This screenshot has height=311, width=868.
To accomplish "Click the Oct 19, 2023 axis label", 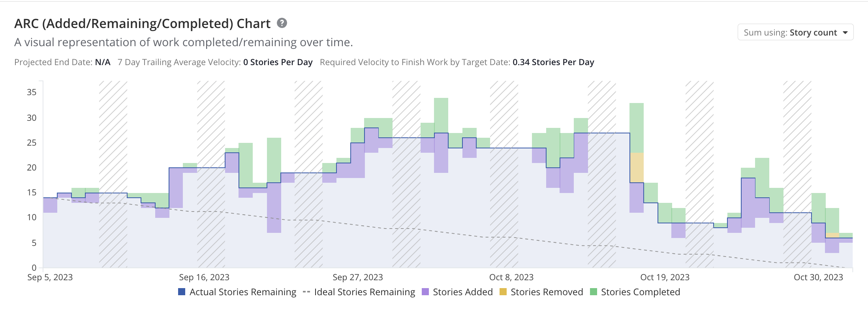I will 665,277.
